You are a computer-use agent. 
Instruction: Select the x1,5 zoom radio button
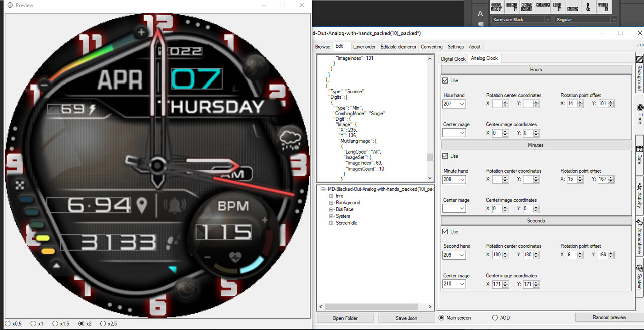click(56, 324)
